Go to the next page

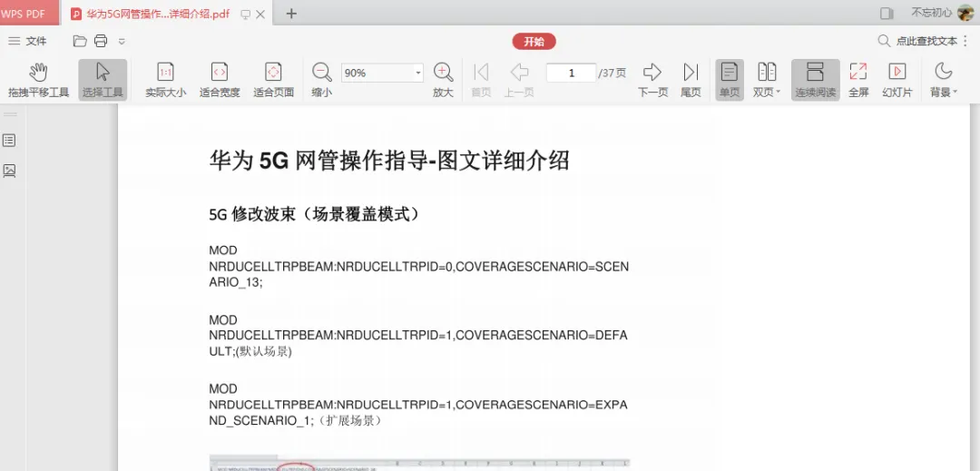(x=652, y=80)
